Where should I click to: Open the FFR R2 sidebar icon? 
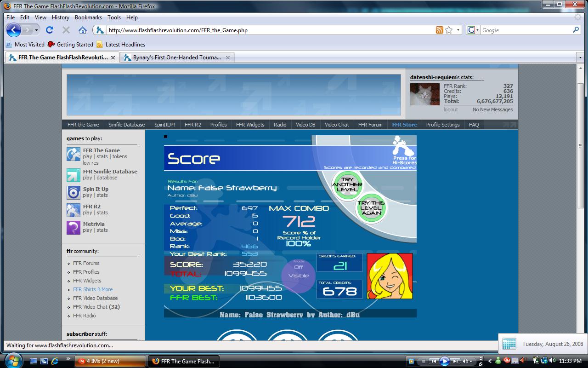click(x=73, y=210)
